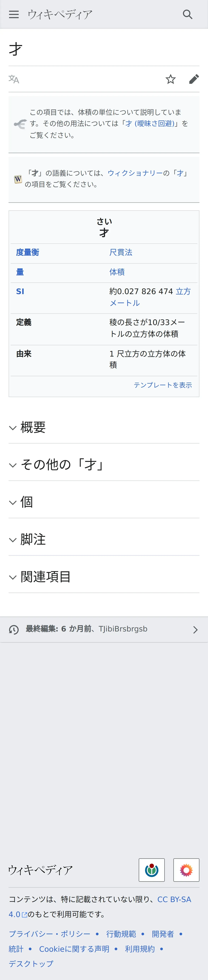The image size is (208, 980).
Task: Open the 尺貫法 infobox link
Action: tap(121, 252)
